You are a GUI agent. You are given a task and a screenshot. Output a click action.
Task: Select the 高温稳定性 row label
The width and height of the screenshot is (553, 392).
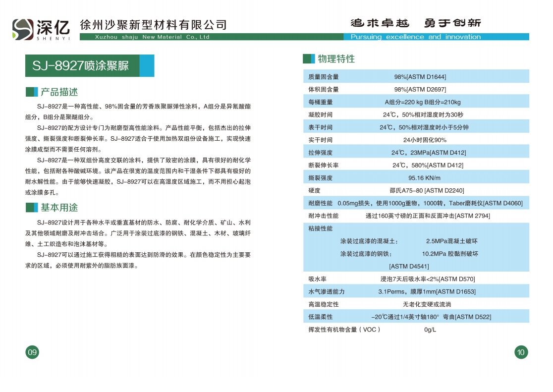(324, 304)
